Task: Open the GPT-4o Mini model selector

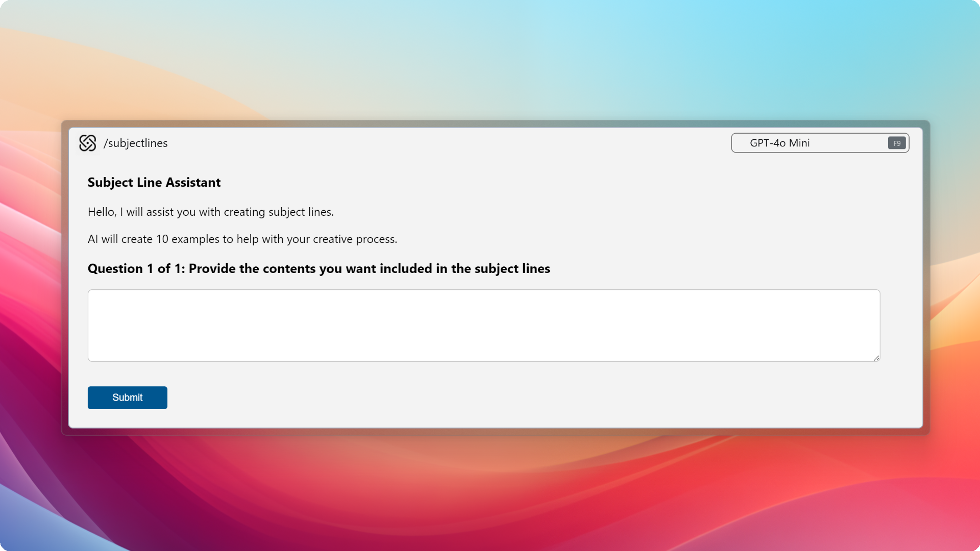Action: coord(820,143)
